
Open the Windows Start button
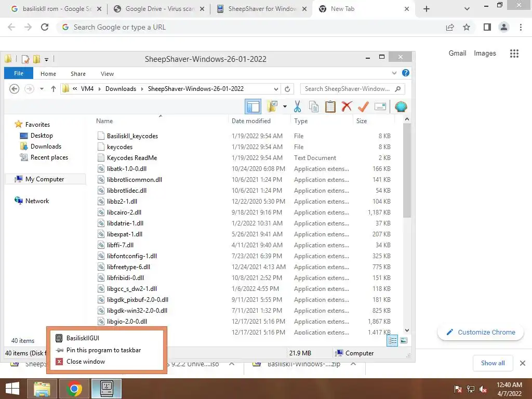(12, 389)
